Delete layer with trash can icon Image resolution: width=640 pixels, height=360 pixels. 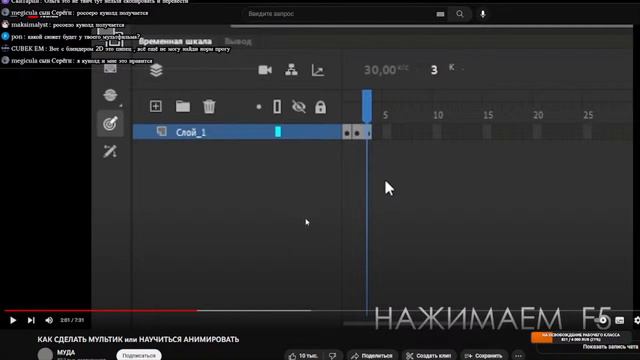point(209,107)
